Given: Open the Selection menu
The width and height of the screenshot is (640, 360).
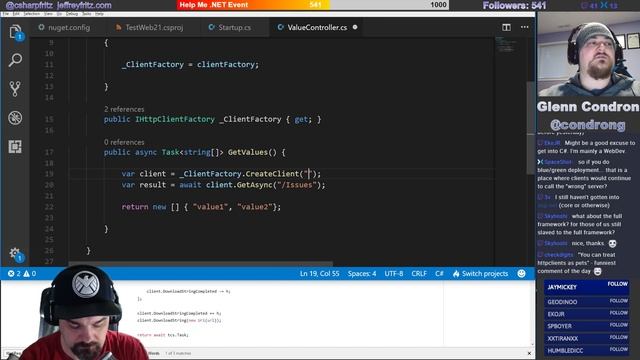Looking at the screenshot, I should click(x=31, y=14).
